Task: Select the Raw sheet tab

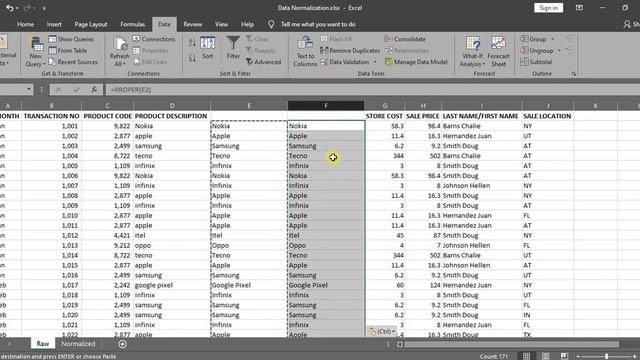Action: [x=43, y=344]
